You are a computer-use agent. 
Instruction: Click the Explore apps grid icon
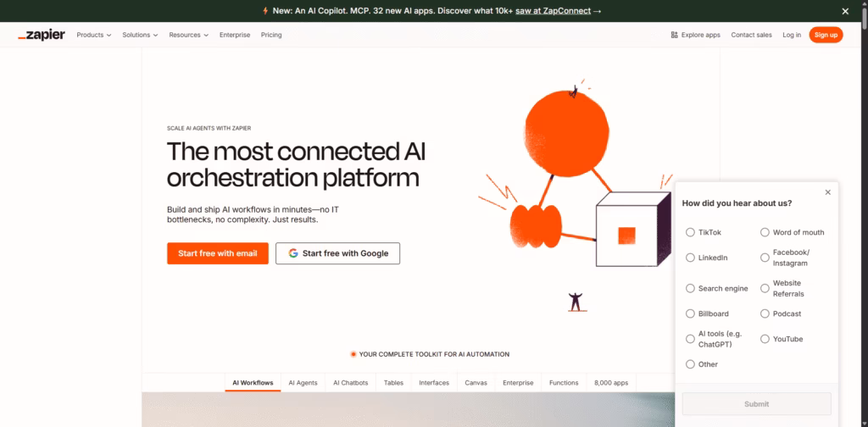(x=674, y=35)
